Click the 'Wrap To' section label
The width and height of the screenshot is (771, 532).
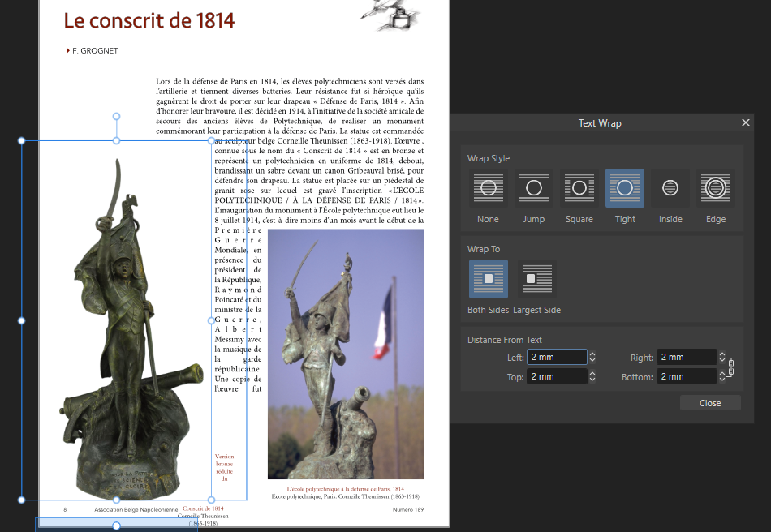(484, 249)
